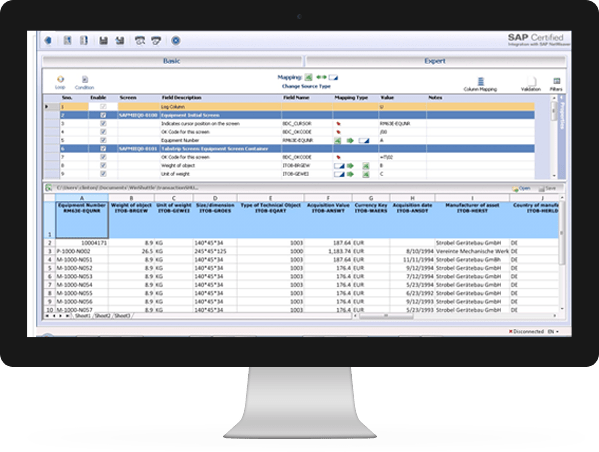The height and width of the screenshot is (452, 599).
Task: Toggle Enable checkbox for Weight of object row
Action: 103,165
